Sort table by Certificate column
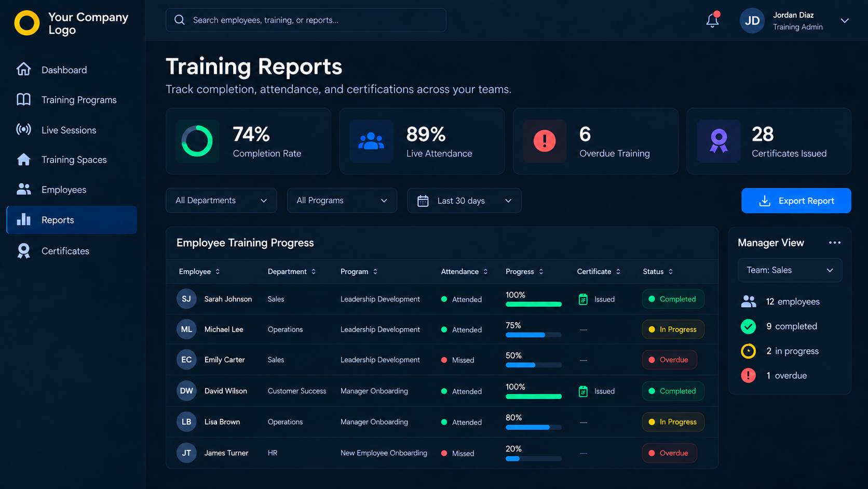 tap(599, 272)
